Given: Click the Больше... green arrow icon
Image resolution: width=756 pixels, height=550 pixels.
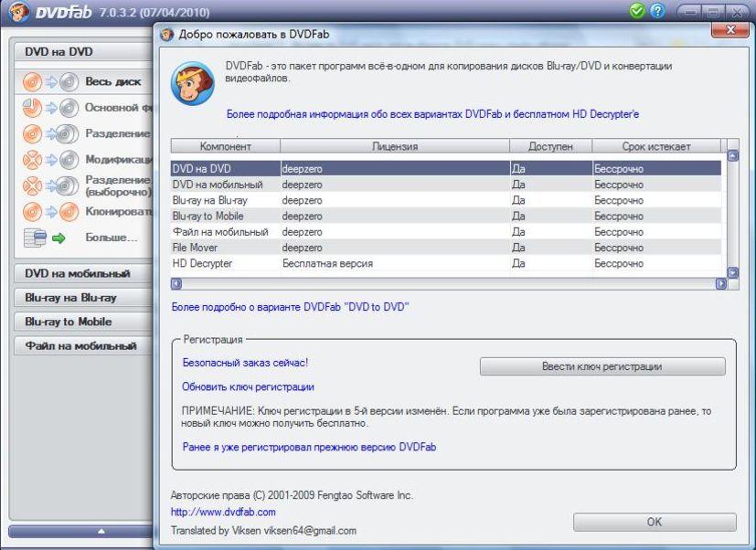Looking at the screenshot, I should tap(59, 238).
